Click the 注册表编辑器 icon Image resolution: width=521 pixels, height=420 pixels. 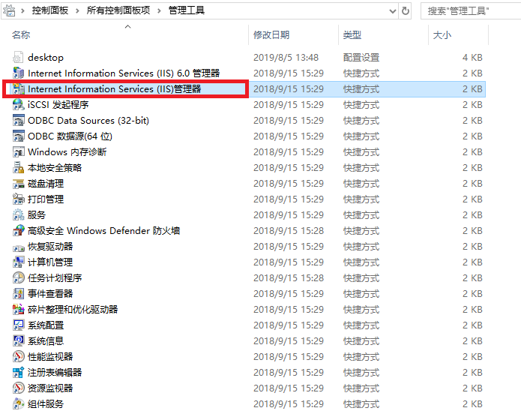point(18,373)
